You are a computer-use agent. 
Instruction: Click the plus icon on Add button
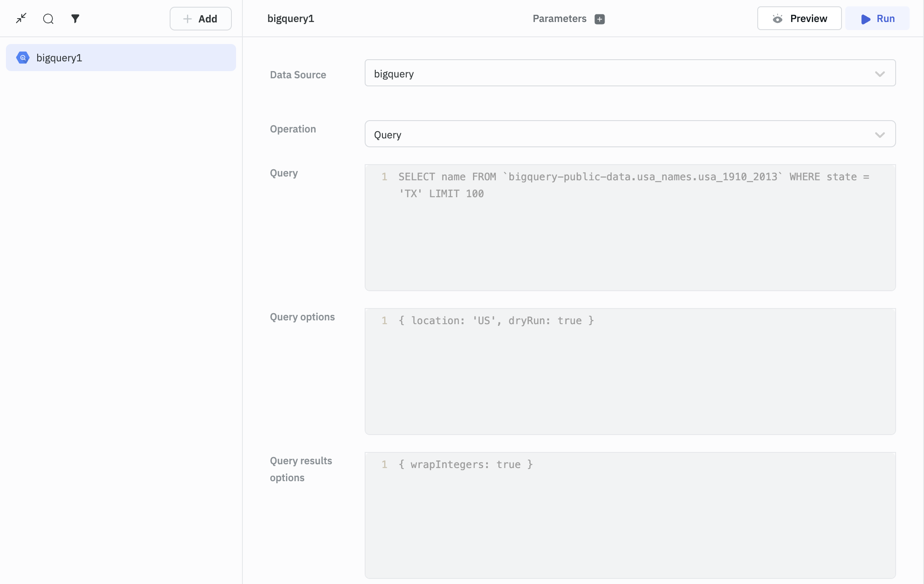click(187, 19)
